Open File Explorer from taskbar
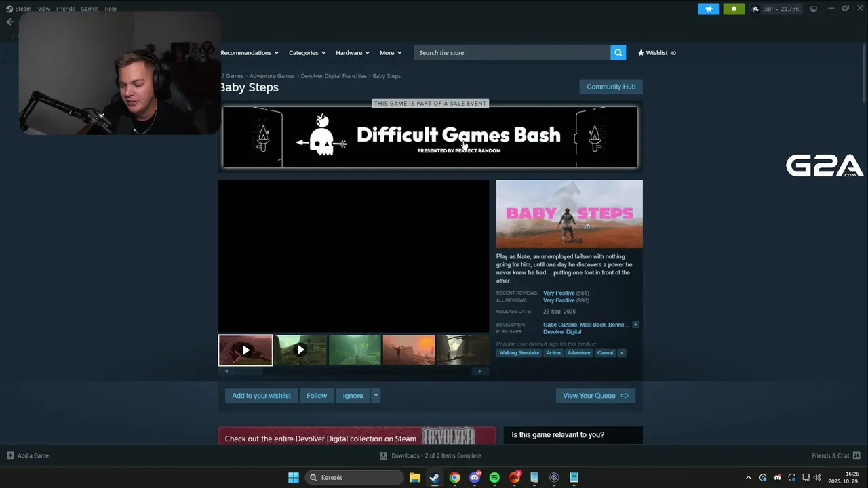This screenshot has height=488, width=868. [414, 478]
